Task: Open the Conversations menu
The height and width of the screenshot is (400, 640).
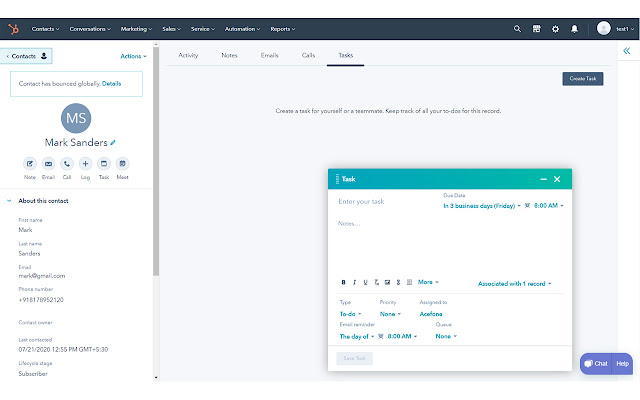Action: (x=90, y=29)
